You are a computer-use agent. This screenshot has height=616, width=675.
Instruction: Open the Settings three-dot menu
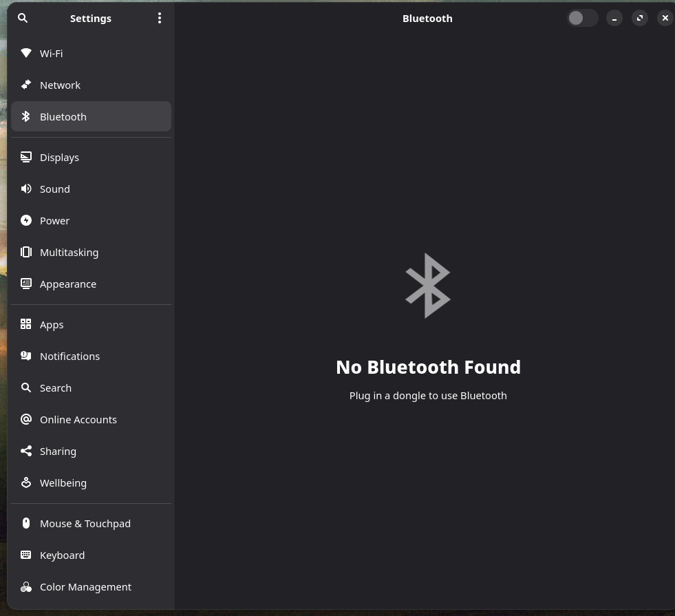(x=160, y=18)
